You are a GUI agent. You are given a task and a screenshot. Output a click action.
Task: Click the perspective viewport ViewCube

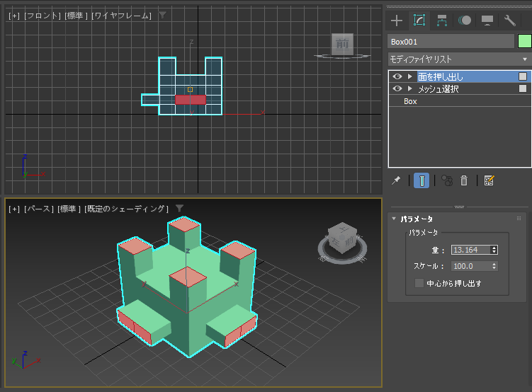[x=343, y=239]
